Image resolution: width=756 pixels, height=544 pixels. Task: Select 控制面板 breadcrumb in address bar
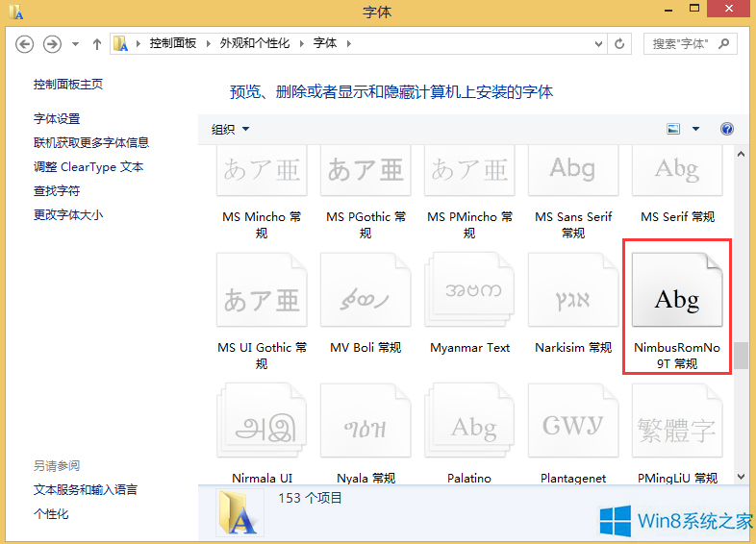[172, 43]
